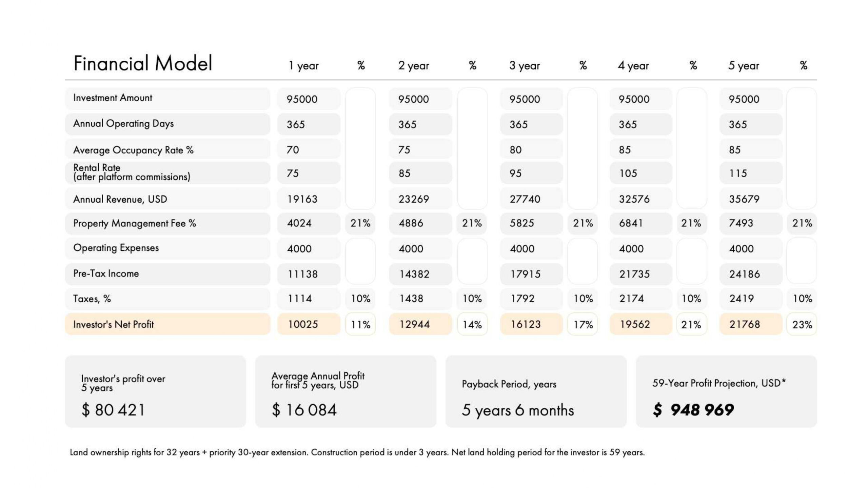Click the 23% net profit percentage cell
The width and height of the screenshot is (868, 488).
tap(802, 325)
